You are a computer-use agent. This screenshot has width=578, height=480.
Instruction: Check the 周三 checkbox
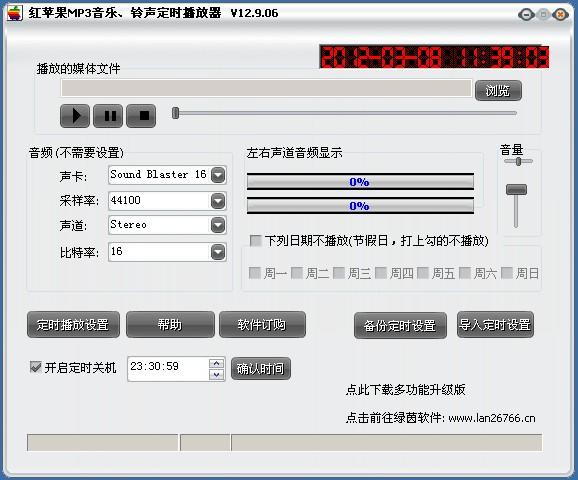[339, 273]
